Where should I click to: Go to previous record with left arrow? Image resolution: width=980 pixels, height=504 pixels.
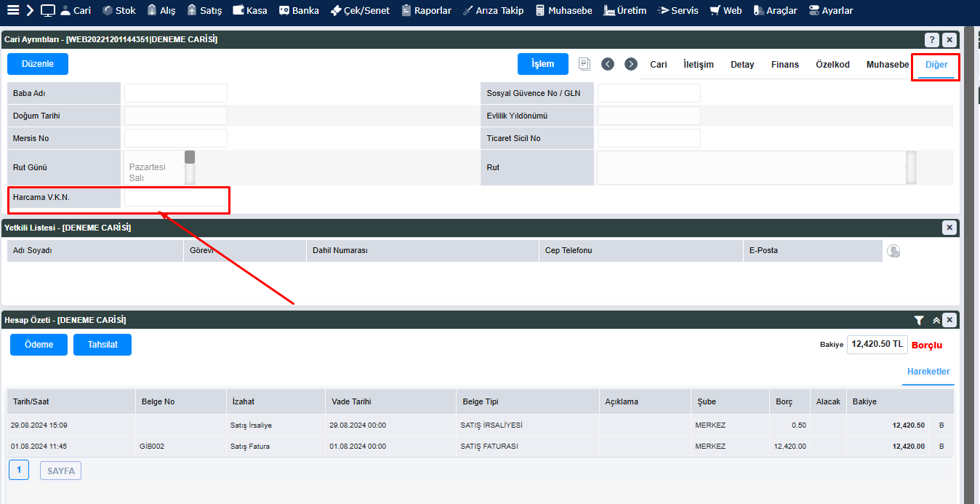click(608, 64)
